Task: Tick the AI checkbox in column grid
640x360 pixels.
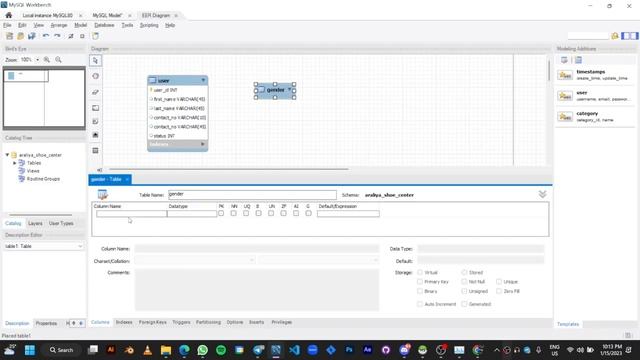Action: (x=296, y=213)
